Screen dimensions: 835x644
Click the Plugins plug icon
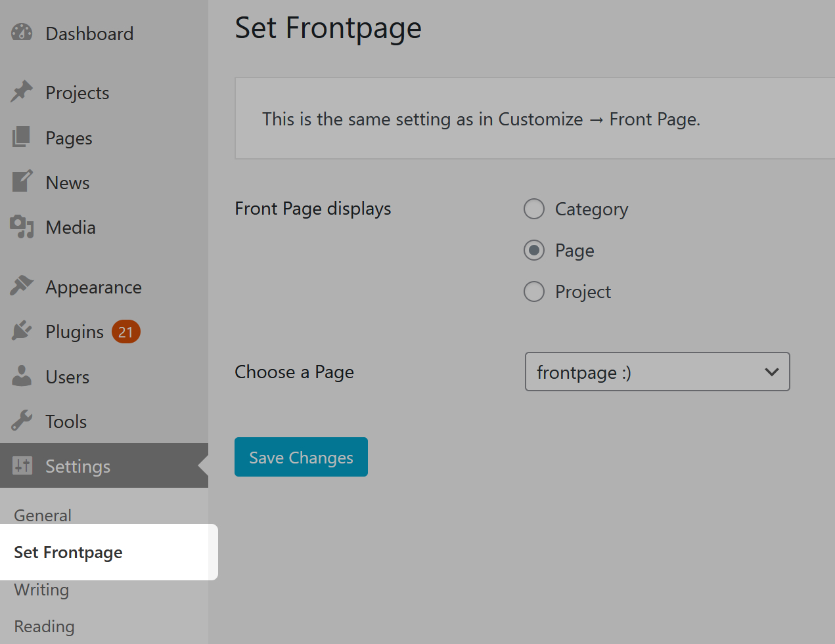point(22,331)
